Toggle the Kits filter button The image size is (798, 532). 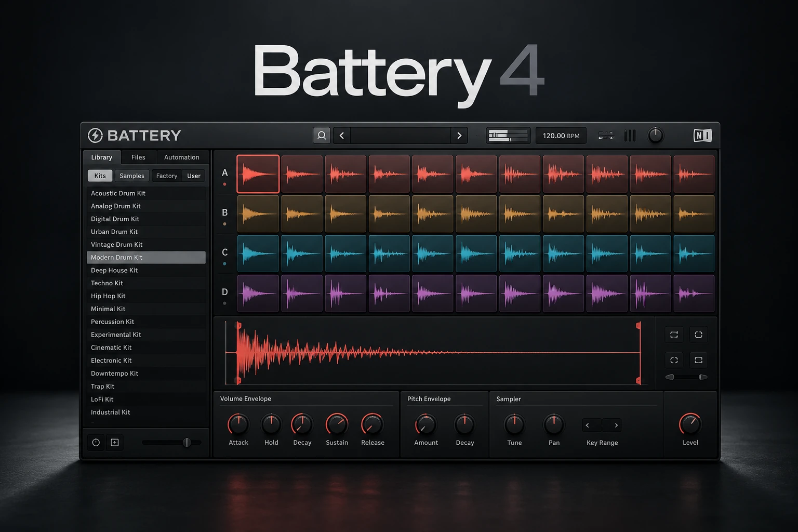(x=100, y=176)
